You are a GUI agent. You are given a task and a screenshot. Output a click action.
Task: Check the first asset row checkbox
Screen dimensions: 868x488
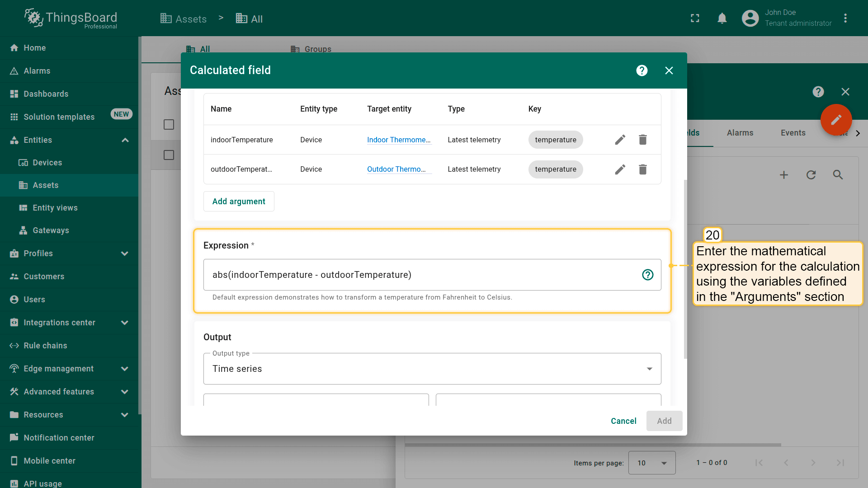click(x=169, y=124)
